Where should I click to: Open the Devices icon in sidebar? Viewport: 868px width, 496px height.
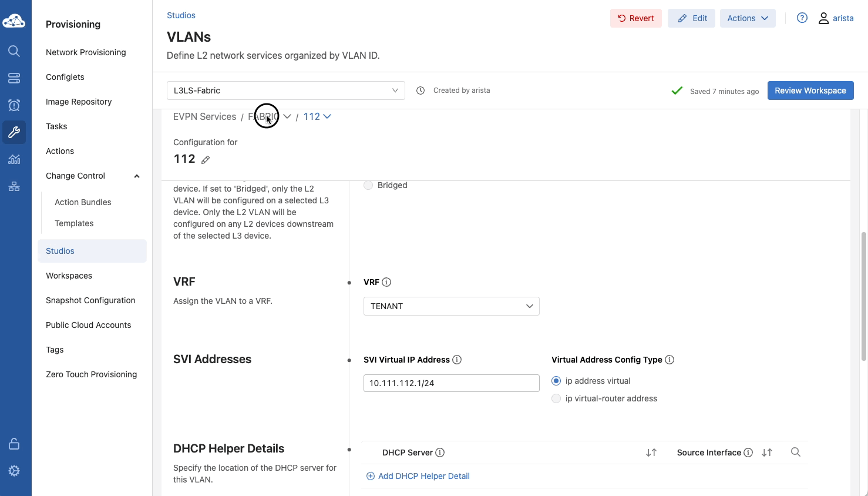tap(14, 78)
